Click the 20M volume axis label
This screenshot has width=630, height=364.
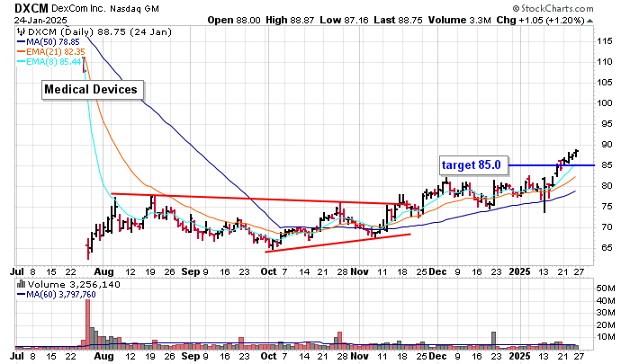coord(606,325)
